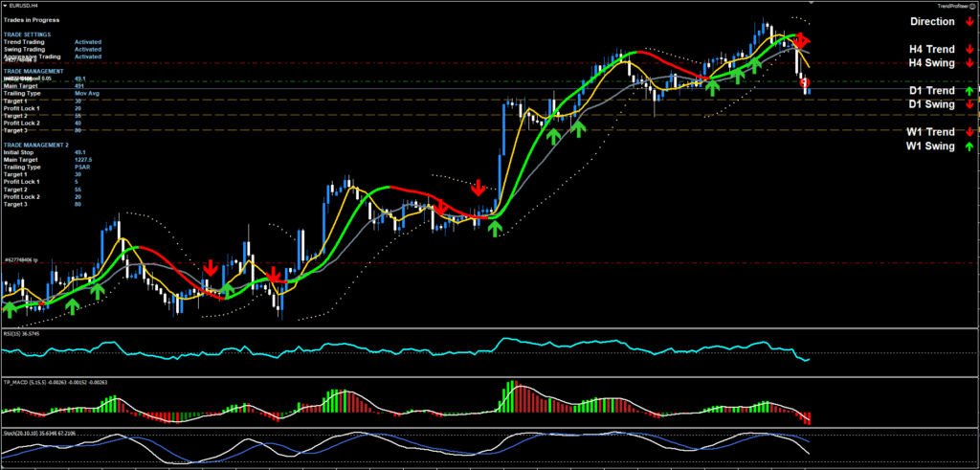Open the EURUSD,H4 dropdown triangle
980x470 pixels.
(4, 6)
